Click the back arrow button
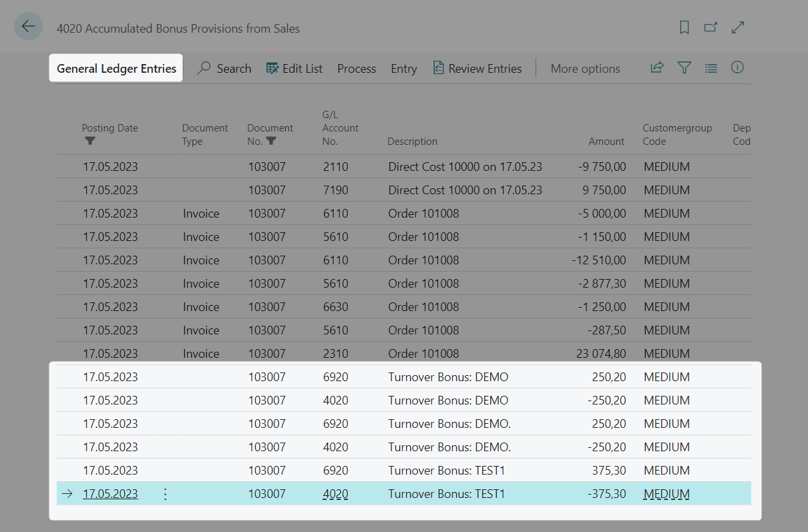This screenshot has width=808, height=532. (x=28, y=27)
